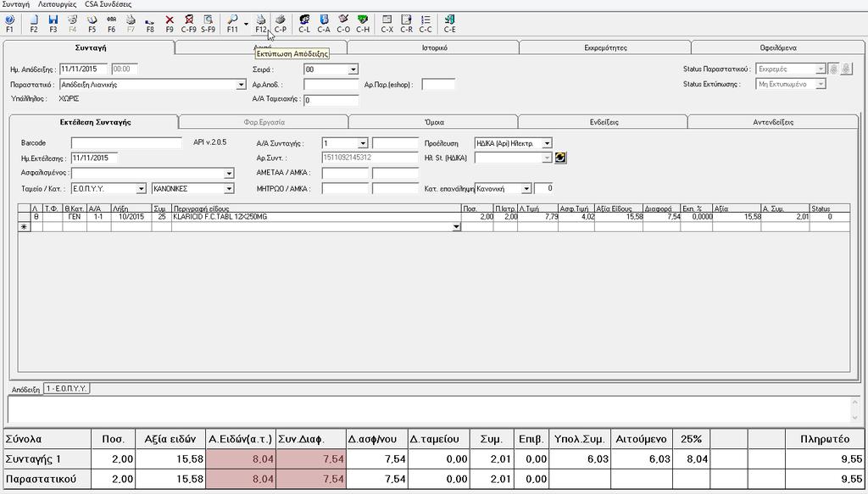Image resolution: width=868 pixels, height=494 pixels.
Task: Open the Ταμείο dropdown showing Ε.Ο.Π.Υ.Υ.
Action: coord(142,189)
